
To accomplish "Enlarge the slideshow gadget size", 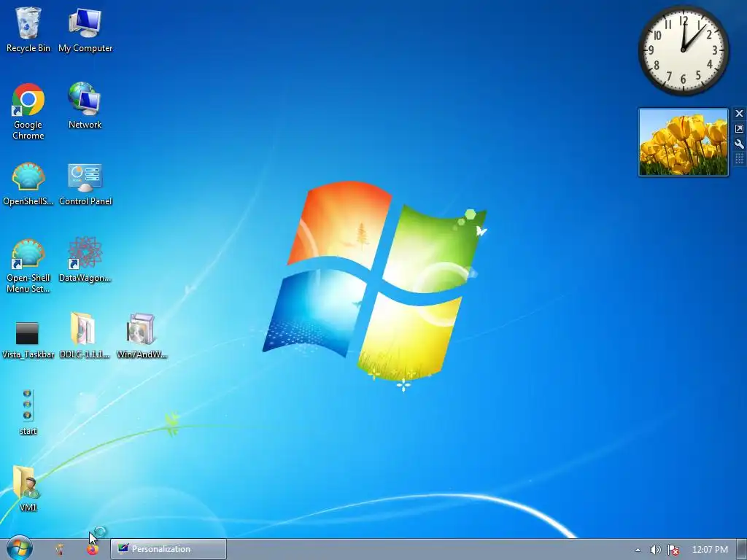I will tap(740, 128).
